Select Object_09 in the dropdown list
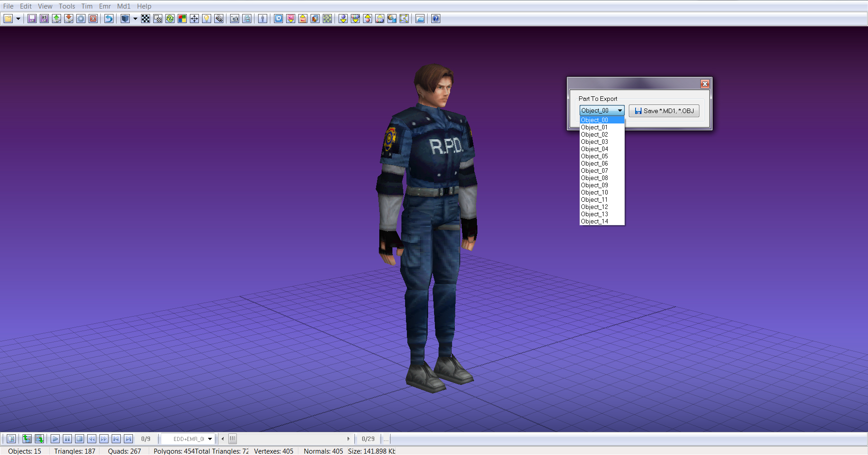The width and height of the screenshot is (868, 455). pyautogui.click(x=602, y=185)
